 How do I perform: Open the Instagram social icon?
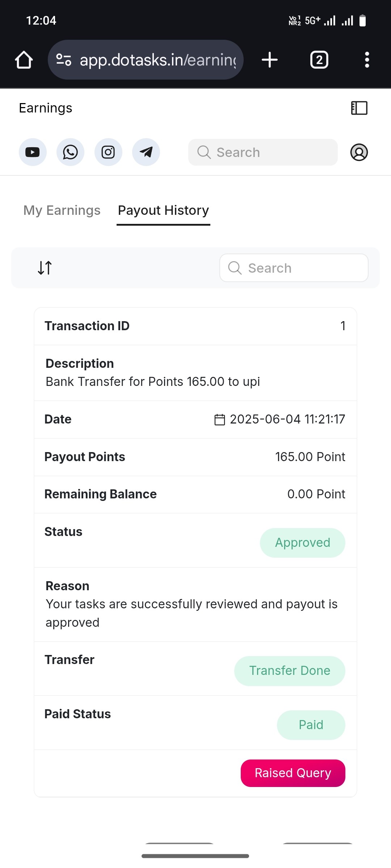pos(108,152)
